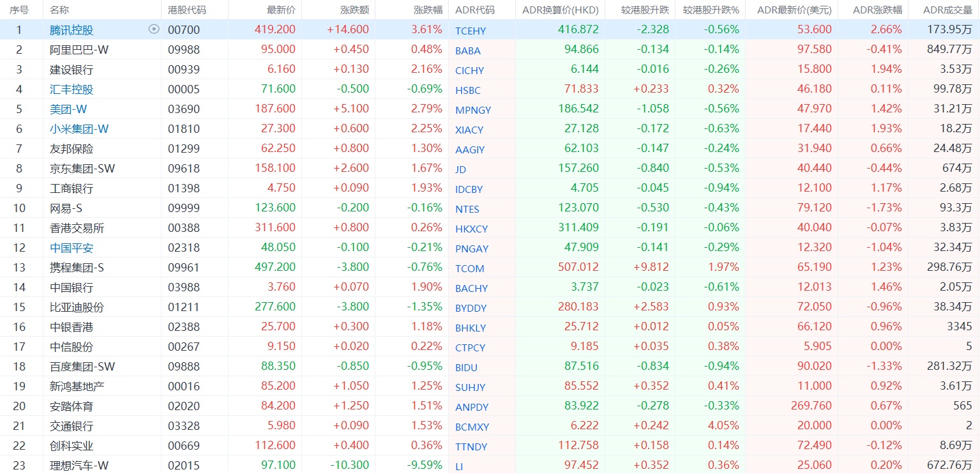Open the 中国平安 stock link
This screenshot has width=980, height=474.
tap(72, 248)
